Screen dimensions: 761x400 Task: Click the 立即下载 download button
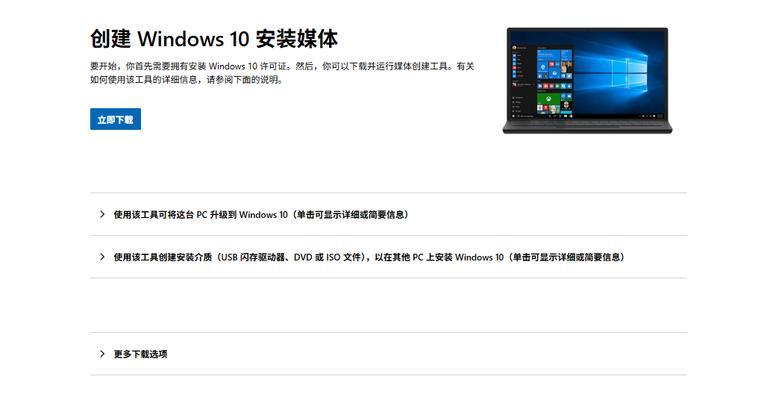coord(115,119)
